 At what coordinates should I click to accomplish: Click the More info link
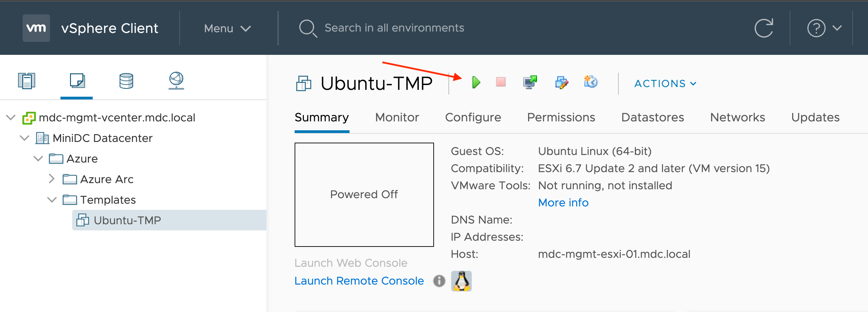click(x=563, y=203)
